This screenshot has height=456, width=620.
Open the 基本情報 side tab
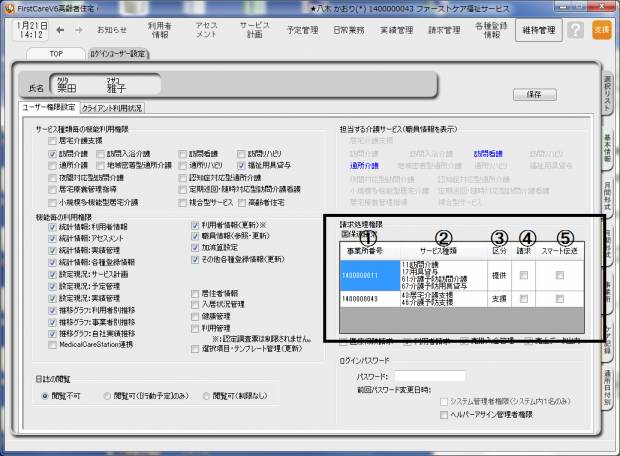pyautogui.click(x=607, y=151)
